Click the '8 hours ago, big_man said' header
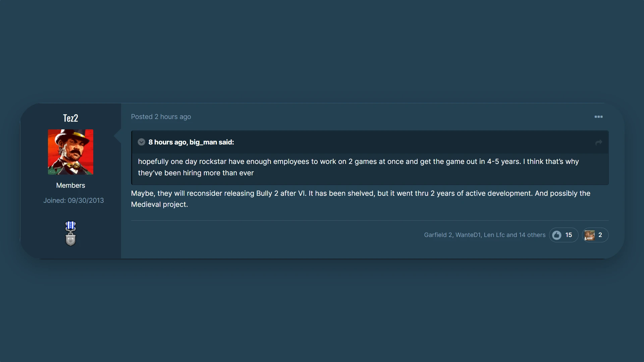The height and width of the screenshot is (362, 644). (191, 142)
